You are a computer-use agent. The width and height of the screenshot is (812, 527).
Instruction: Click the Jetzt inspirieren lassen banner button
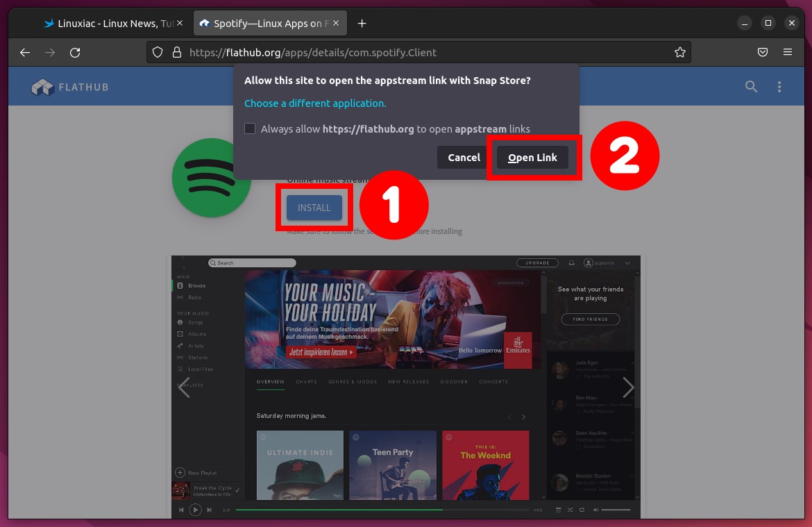coord(321,352)
